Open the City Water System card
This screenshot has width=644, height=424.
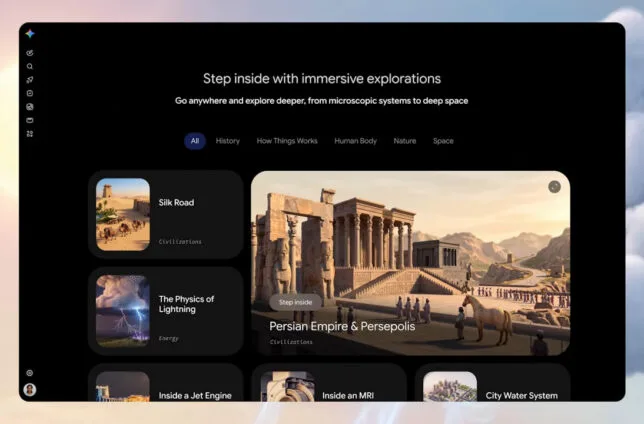[x=492, y=383]
